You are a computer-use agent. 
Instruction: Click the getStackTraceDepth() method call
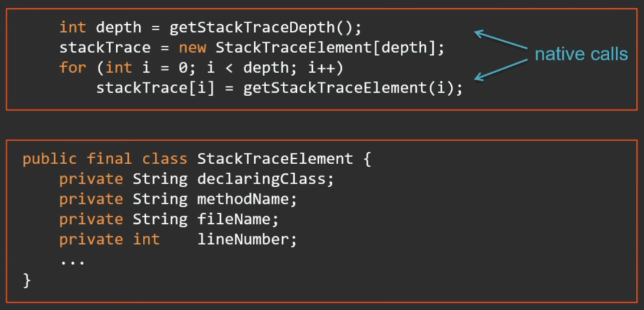click(x=264, y=27)
